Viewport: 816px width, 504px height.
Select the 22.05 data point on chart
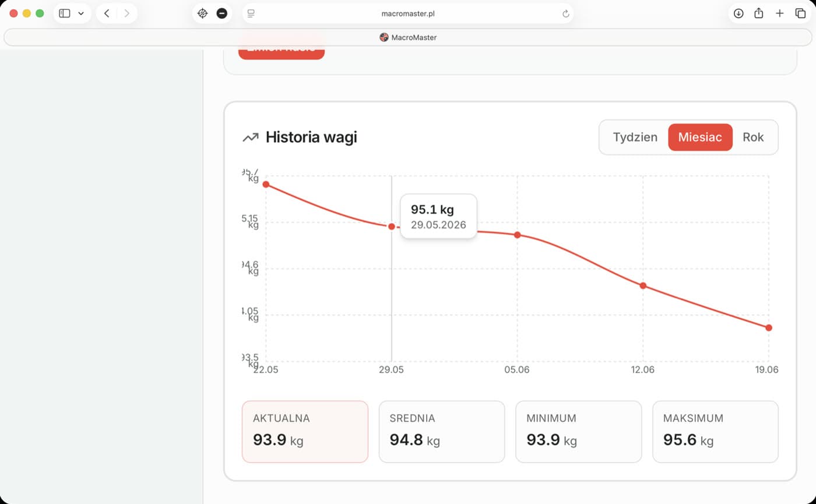point(266,184)
